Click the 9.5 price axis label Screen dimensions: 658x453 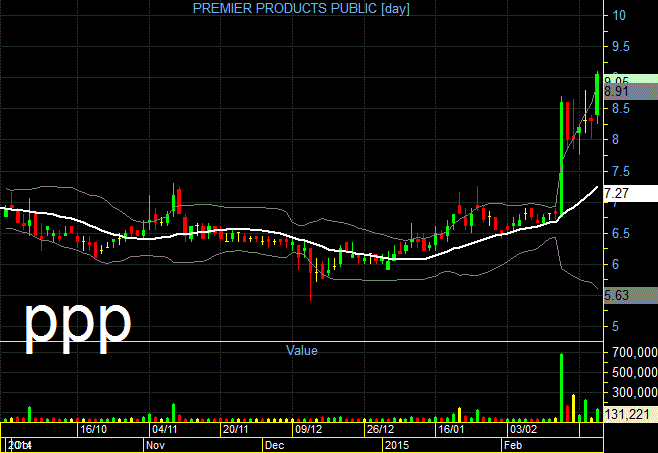point(621,47)
